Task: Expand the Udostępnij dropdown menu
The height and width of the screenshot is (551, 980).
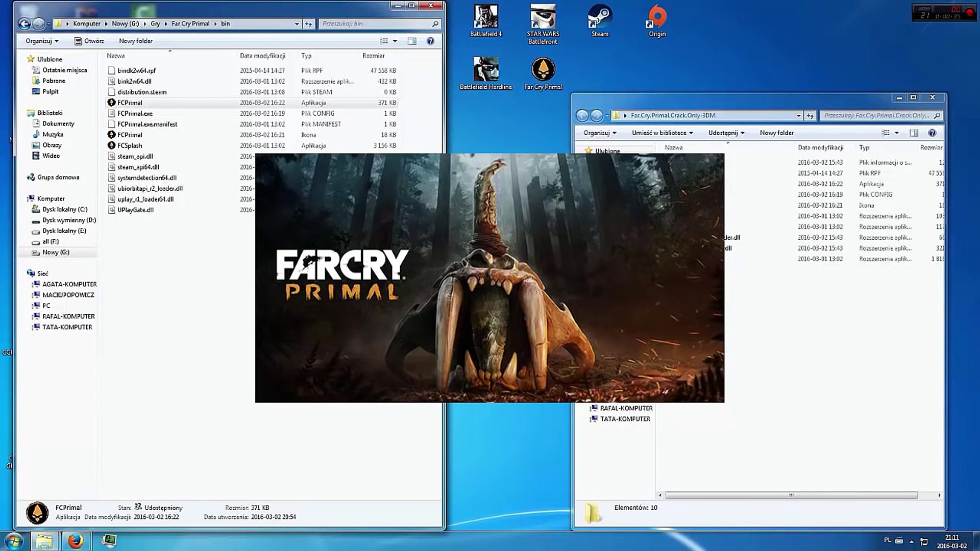Action: (726, 133)
